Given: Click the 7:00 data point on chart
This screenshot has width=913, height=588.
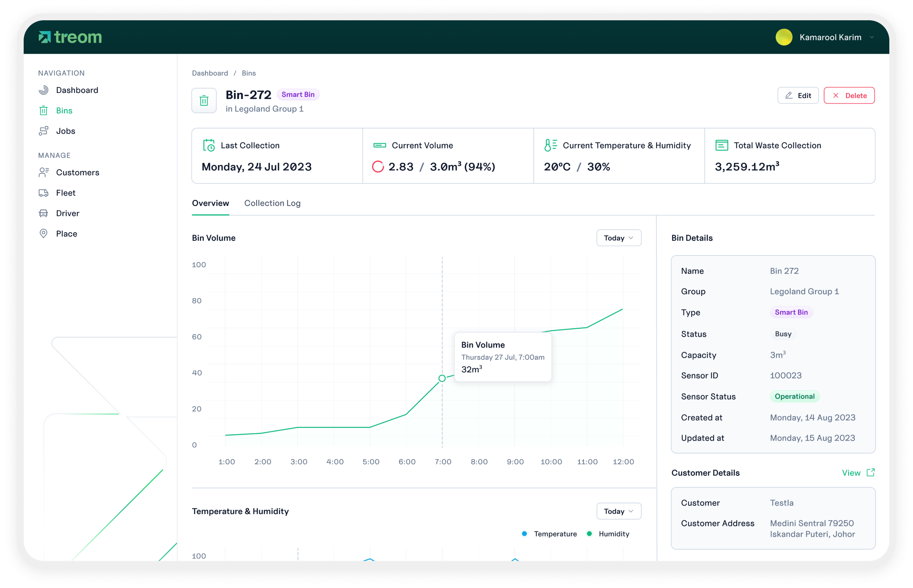Looking at the screenshot, I should [x=442, y=378].
